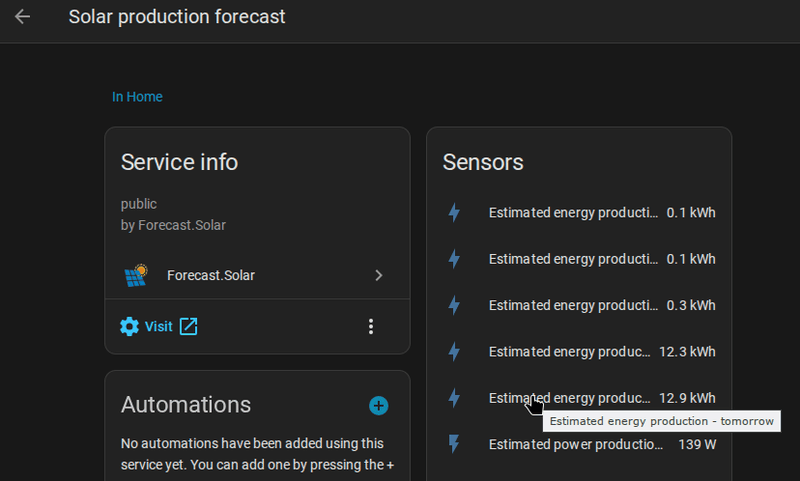This screenshot has width=800, height=481.
Task: Click the lightning icon of the first sensor
Action: [x=454, y=213]
